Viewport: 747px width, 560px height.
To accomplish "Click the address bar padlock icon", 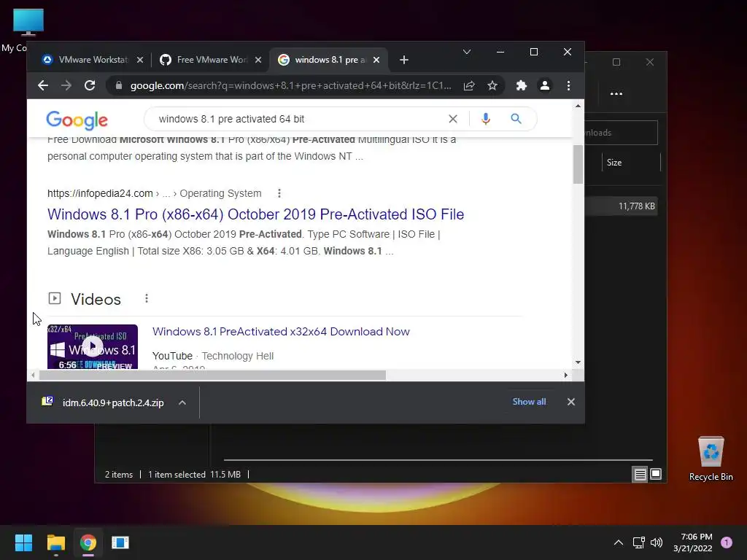I will click(119, 86).
